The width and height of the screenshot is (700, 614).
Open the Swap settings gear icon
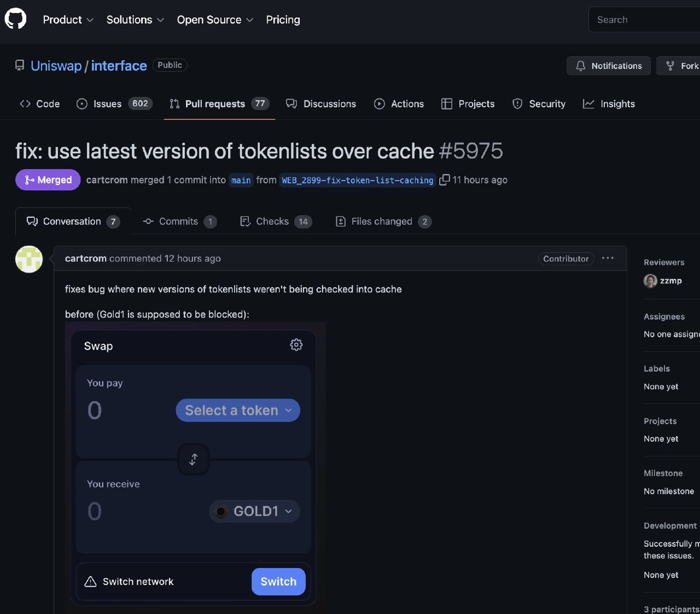point(296,345)
